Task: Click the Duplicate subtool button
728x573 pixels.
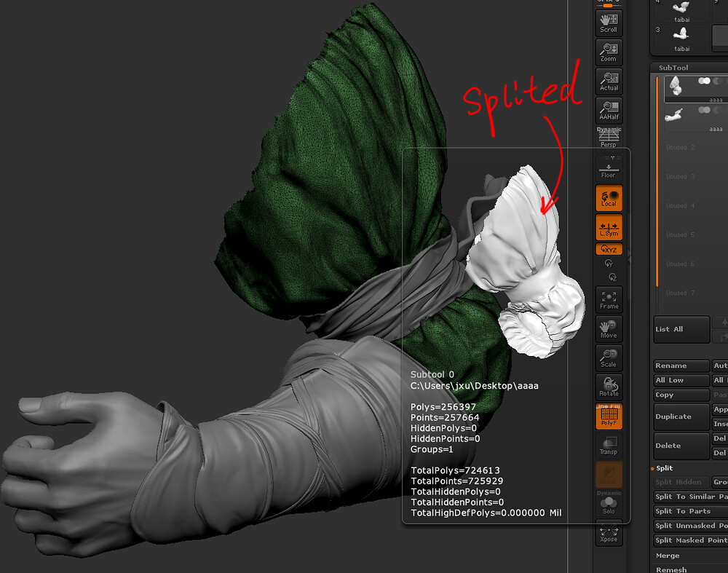Action: [681, 416]
